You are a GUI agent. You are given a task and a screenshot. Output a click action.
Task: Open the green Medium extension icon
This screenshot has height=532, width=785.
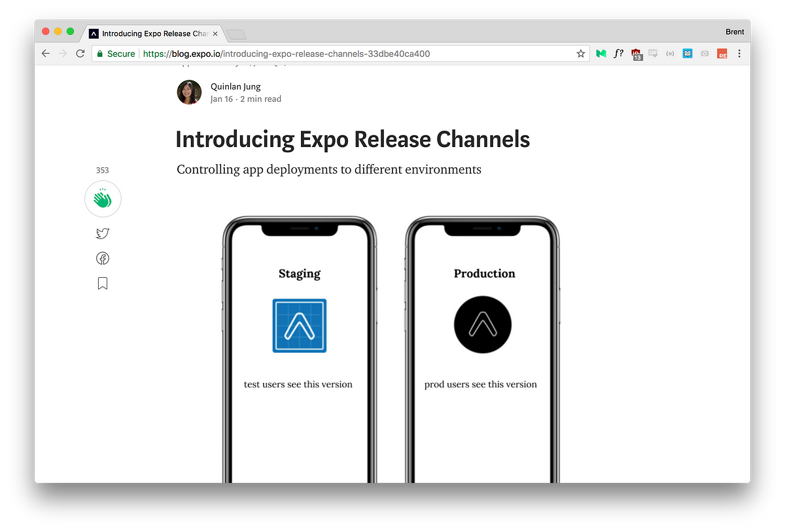click(x=601, y=54)
